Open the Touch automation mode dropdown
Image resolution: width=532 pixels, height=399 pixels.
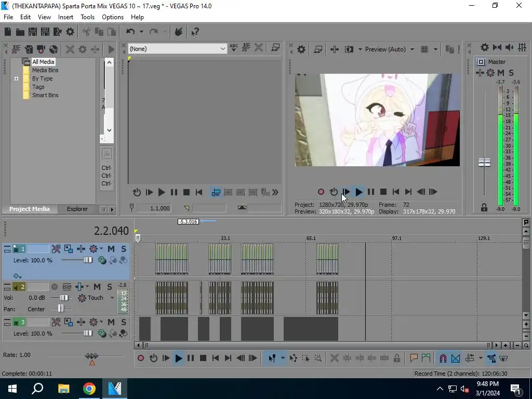pos(112,298)
